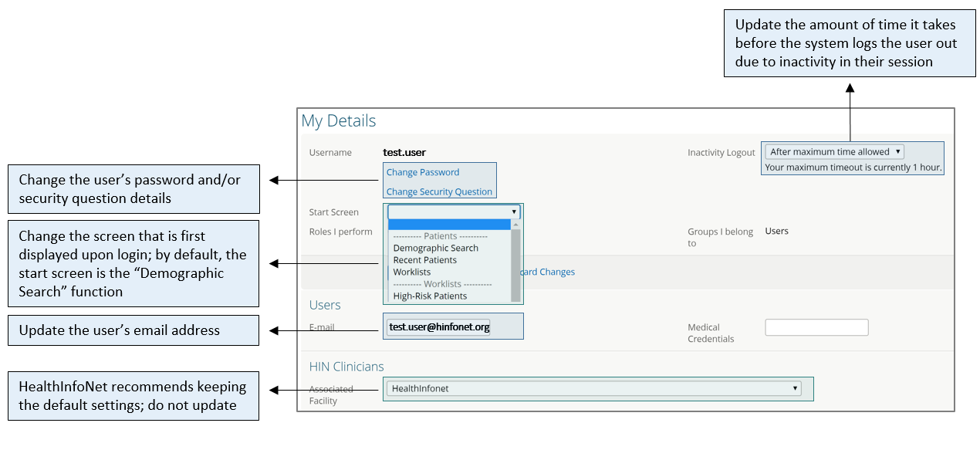Image resolution: width=980 pixels, height=450 pixels.
Task: Click the My Details heading
Action: click(339, 121)
